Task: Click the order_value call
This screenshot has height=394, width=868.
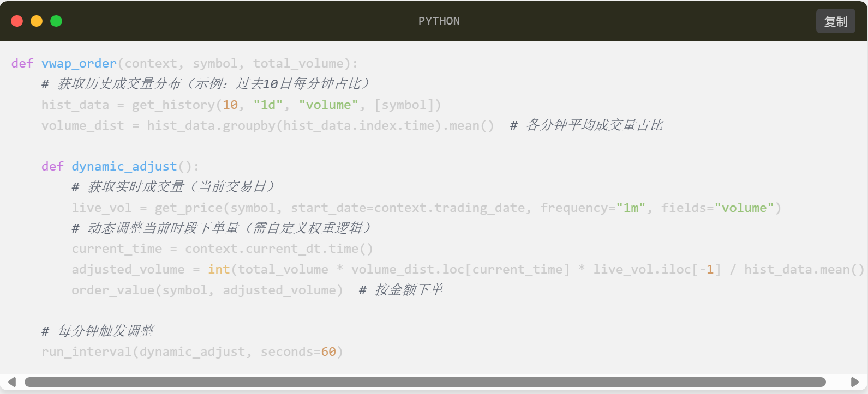Action: click(113, 290)
